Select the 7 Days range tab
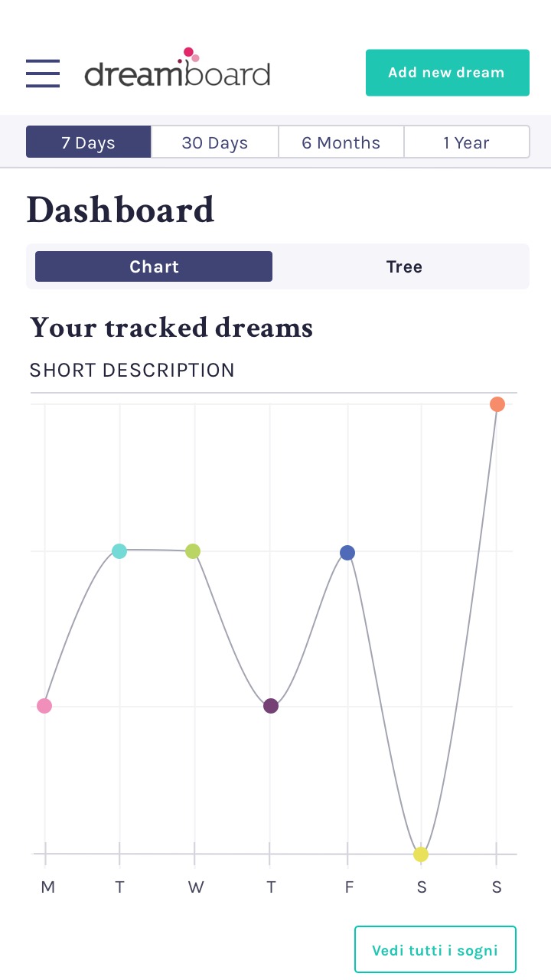This screenshot has height=980, width=551. [89, 142]
